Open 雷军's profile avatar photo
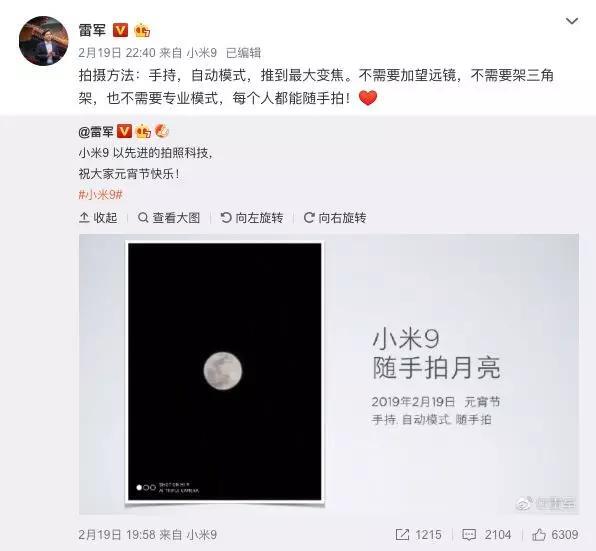596x551 pixels. click(43, 41)
